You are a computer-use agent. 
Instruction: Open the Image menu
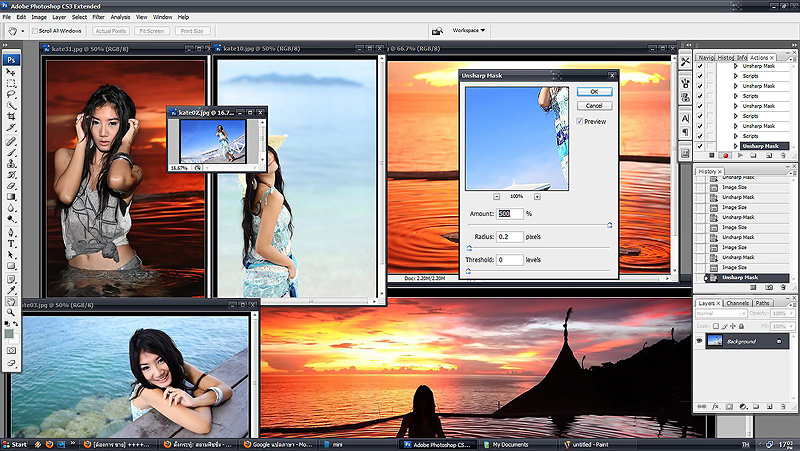point(39,17)
